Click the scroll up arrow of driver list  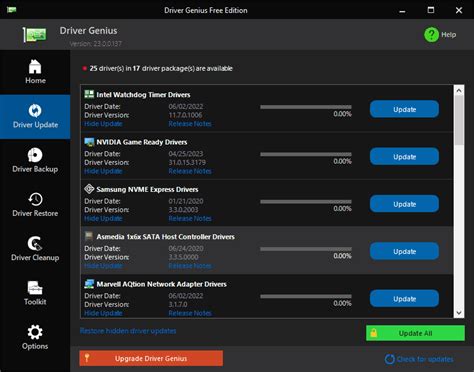click(x=459, y=90)
